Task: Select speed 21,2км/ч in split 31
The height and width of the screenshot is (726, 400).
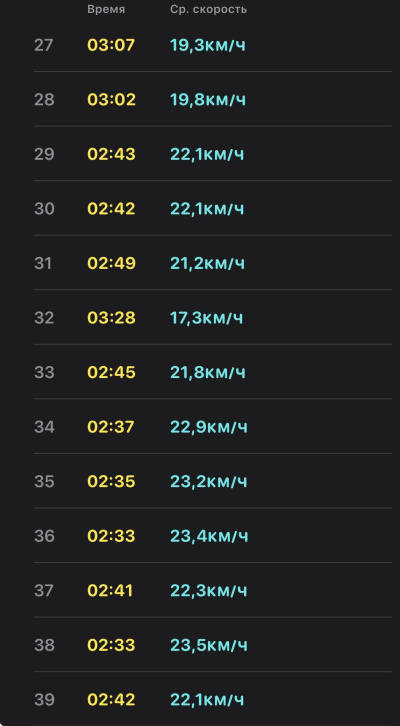Action: (x=207, y=263)
